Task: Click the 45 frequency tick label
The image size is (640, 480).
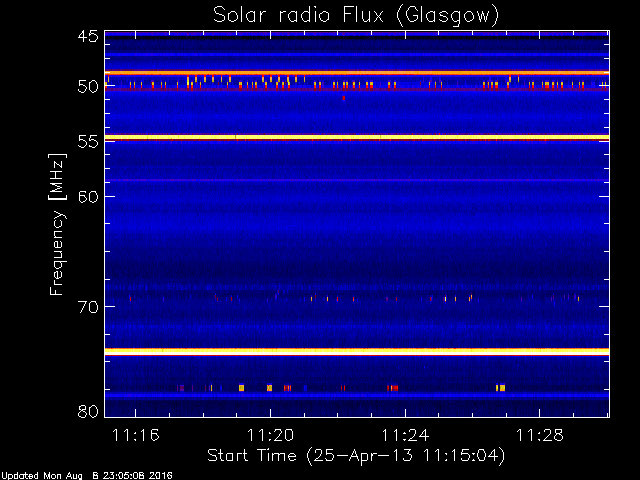Action: tap(88, 37)
